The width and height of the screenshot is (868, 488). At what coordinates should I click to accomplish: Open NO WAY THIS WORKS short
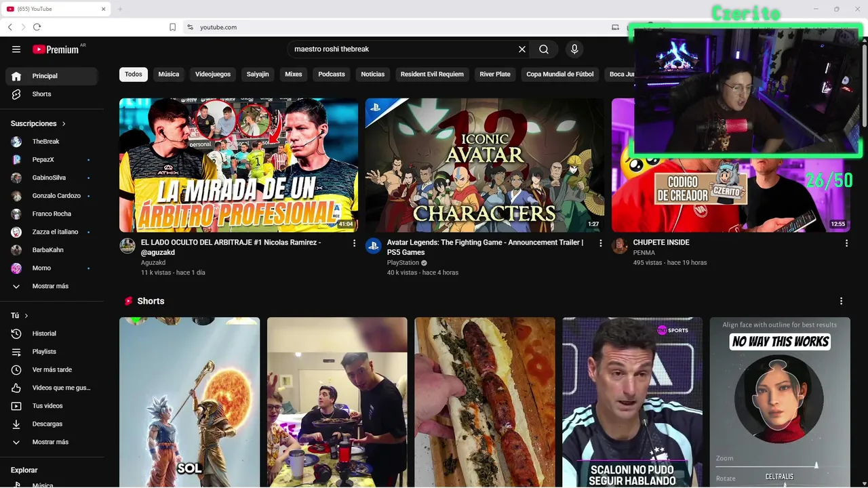tap(780, 402)
